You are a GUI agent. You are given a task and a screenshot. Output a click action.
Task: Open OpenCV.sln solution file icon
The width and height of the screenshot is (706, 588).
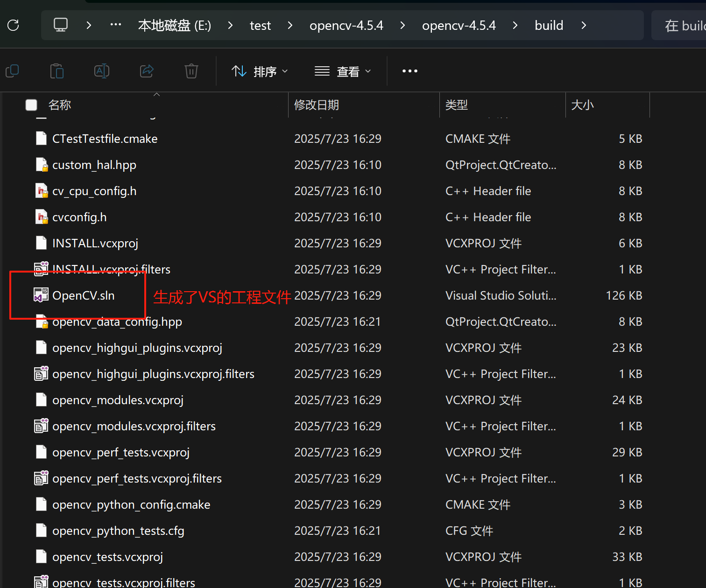[41, 295]
